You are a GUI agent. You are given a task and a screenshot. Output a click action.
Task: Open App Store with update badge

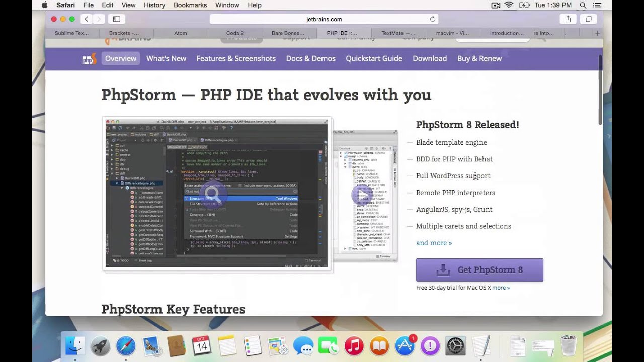click(405, 346)
